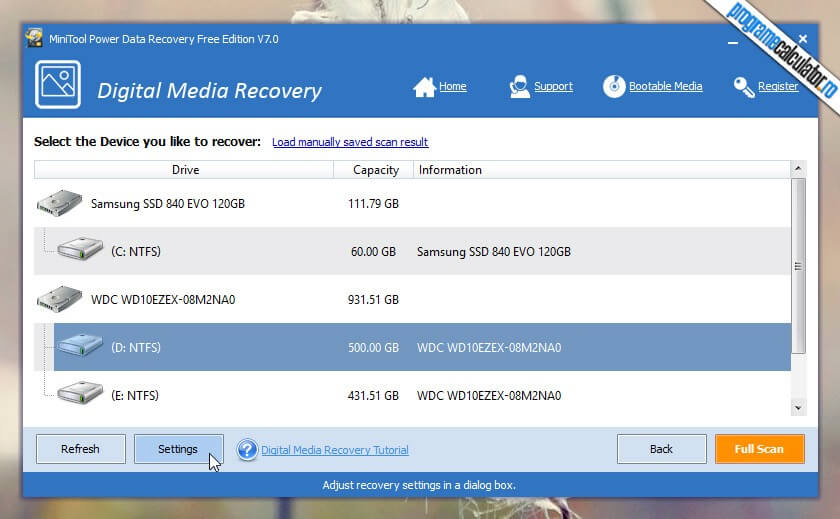Click the E: NTFS partition drive icon
The image size is (840, 519).
[80, 393]
